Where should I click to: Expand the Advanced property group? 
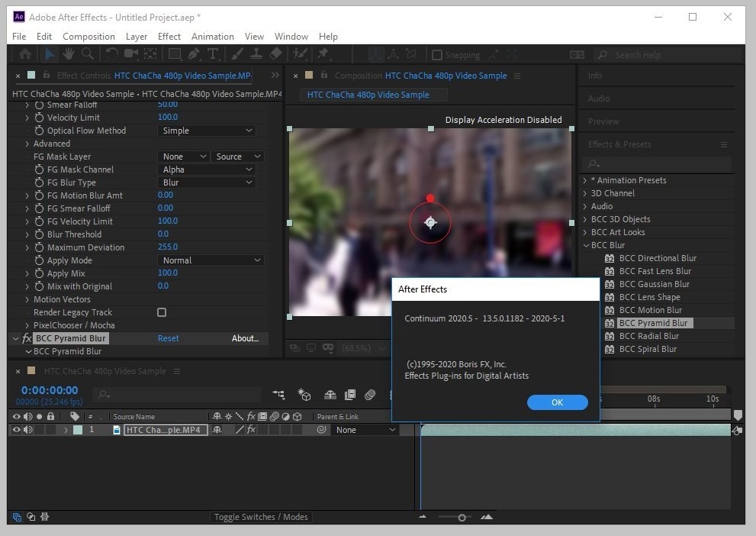[27, 144]
